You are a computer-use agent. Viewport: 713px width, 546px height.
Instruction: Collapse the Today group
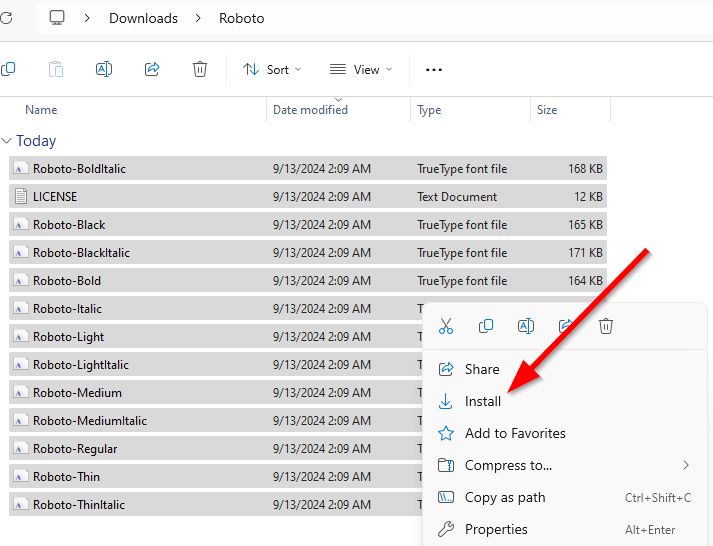point(6,141)
